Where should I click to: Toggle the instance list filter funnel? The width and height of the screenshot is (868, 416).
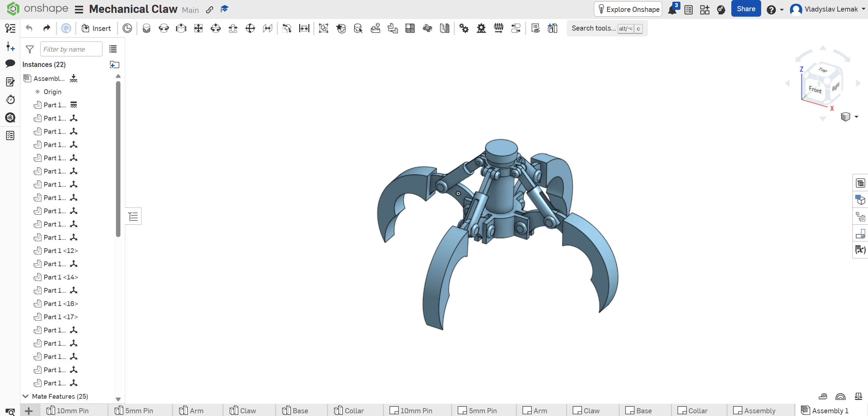click(30, 50)
